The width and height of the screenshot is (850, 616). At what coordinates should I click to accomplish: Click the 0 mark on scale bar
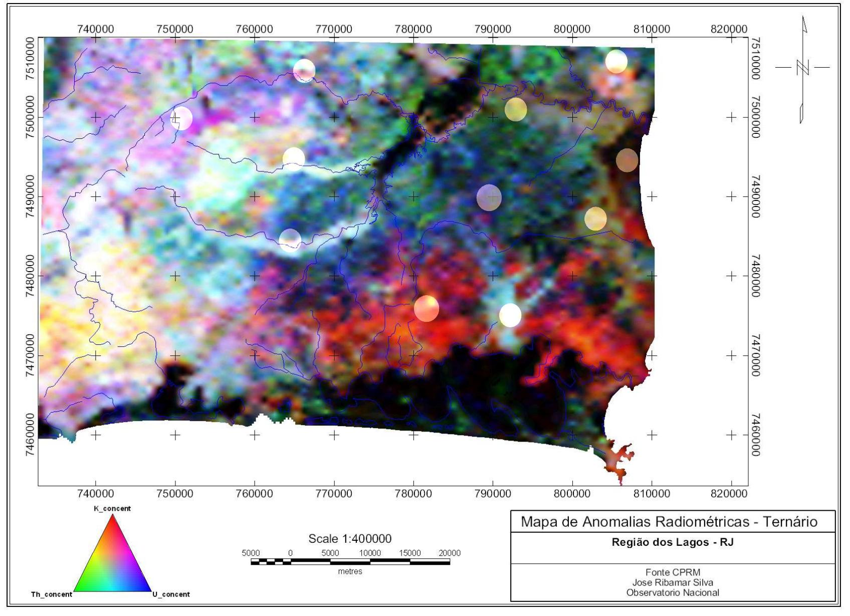[290, 553]
